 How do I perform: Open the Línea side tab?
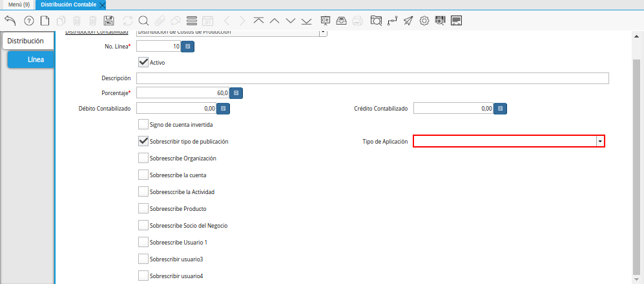click(31, 60)
